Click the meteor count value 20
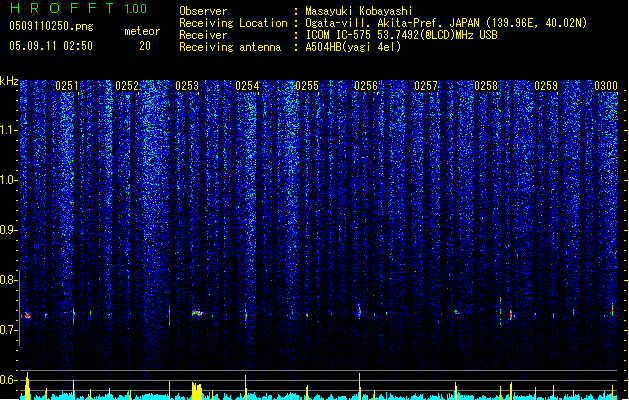This screenshot has width=629, height=400. pyautogui.click(x=145, y=46)
